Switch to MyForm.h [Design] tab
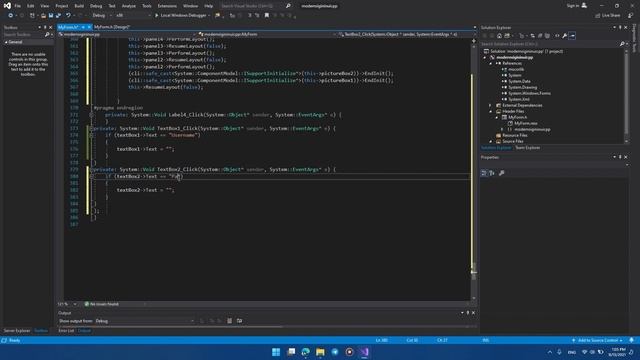Screen dimensions: 640x360 [112, 27]
